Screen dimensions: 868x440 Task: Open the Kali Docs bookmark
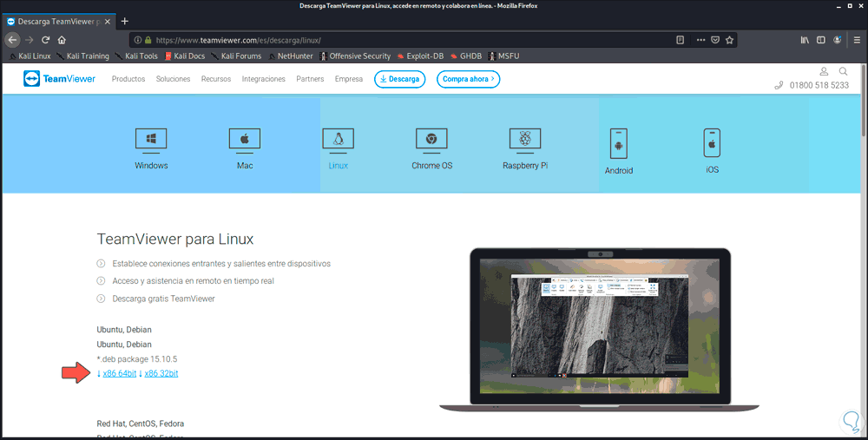point(184,56)
